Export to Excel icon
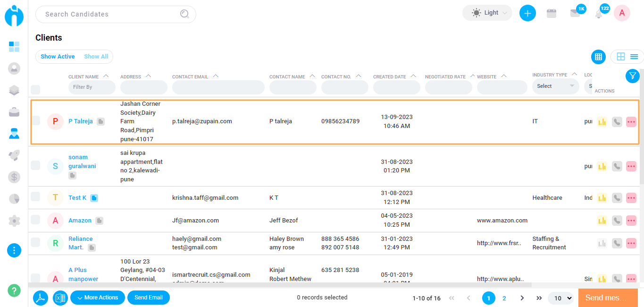The width and height of the screenshot is (644, 307). click(x=60, y=298)
